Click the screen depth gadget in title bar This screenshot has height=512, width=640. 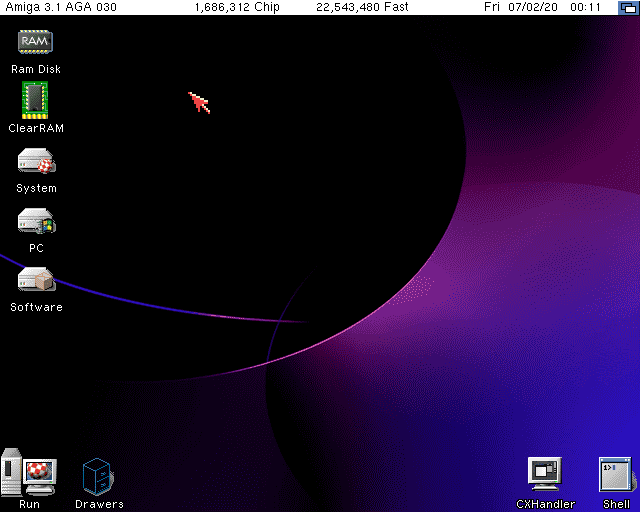point(629,8)
